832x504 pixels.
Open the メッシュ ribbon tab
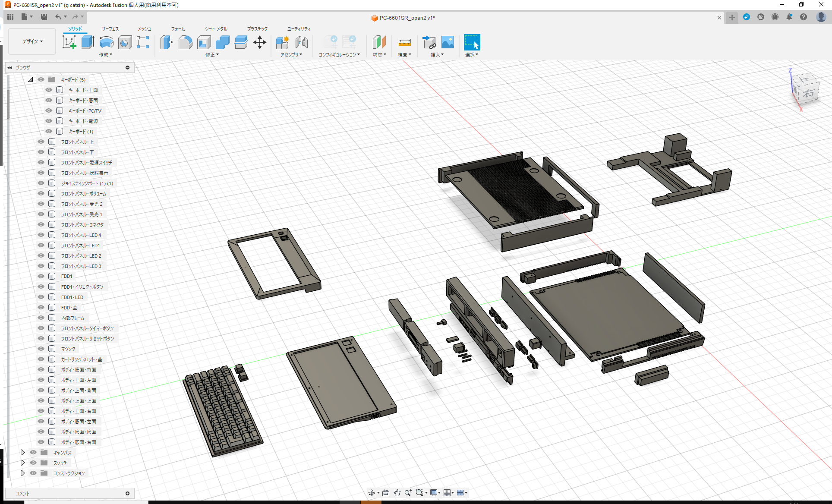tap(144, 28)
